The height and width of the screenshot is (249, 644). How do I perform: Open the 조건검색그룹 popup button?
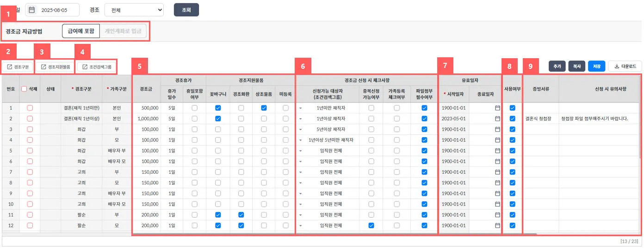[x=97, y=67]
